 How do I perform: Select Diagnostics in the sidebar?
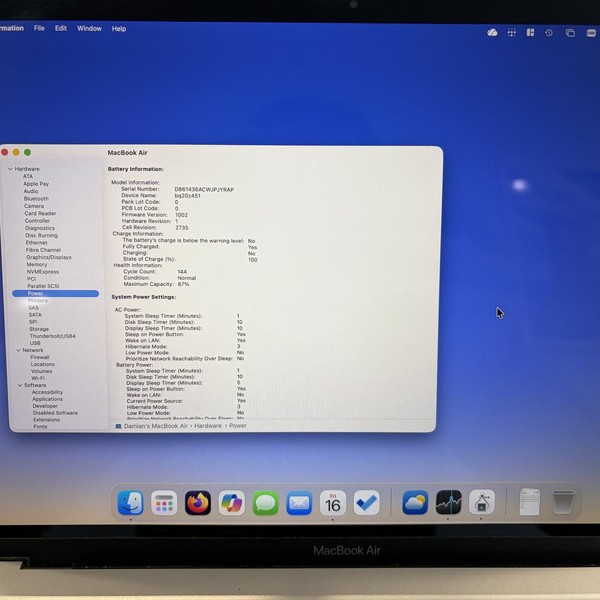40,228
